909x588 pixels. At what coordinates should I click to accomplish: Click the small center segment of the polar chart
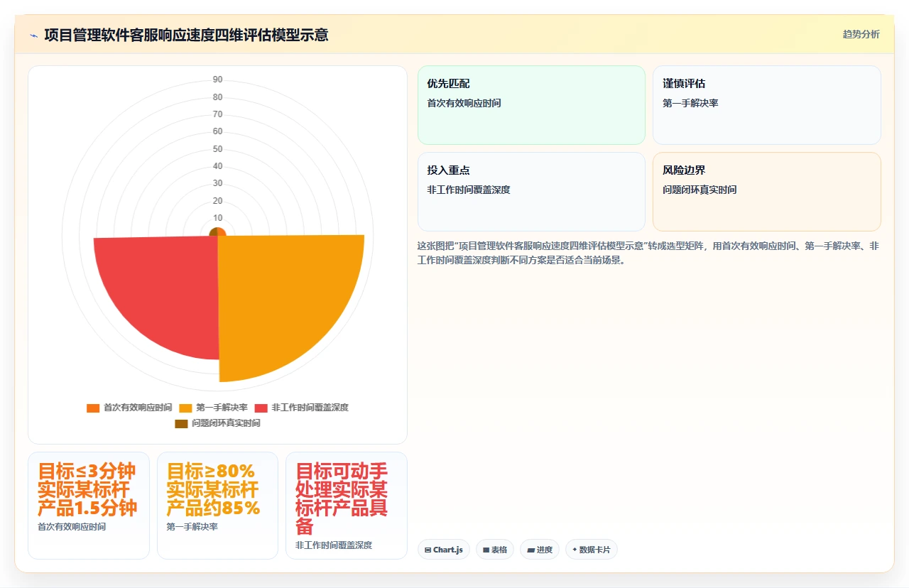[x=217, y=232]
